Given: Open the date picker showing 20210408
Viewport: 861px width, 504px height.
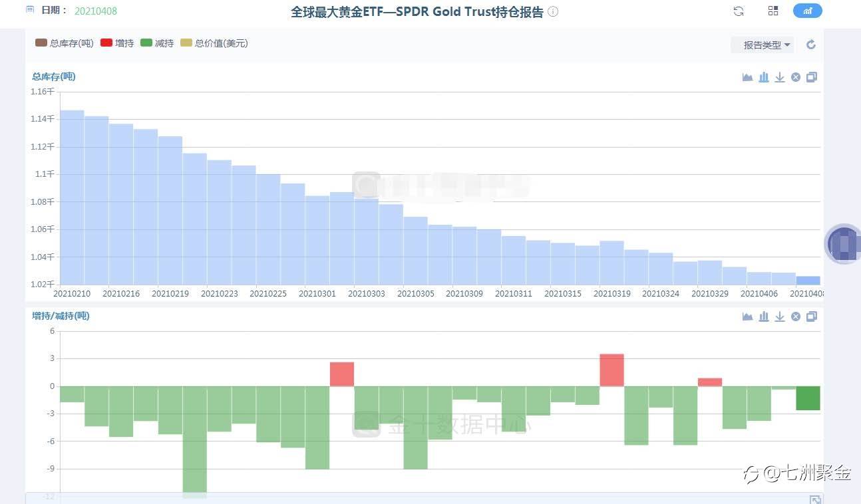Looking at the screenshot, I should (95, 11).
